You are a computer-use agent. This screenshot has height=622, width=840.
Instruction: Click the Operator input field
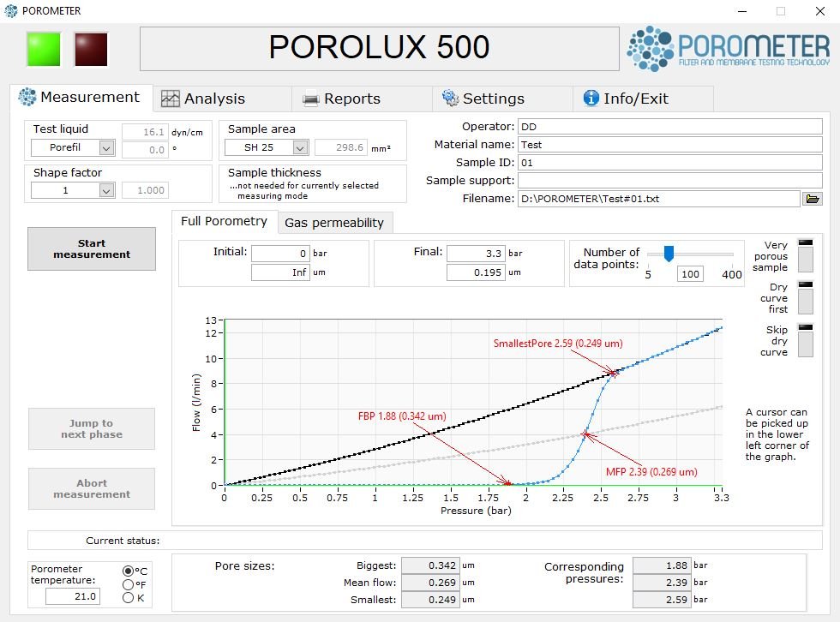[670, 127]
